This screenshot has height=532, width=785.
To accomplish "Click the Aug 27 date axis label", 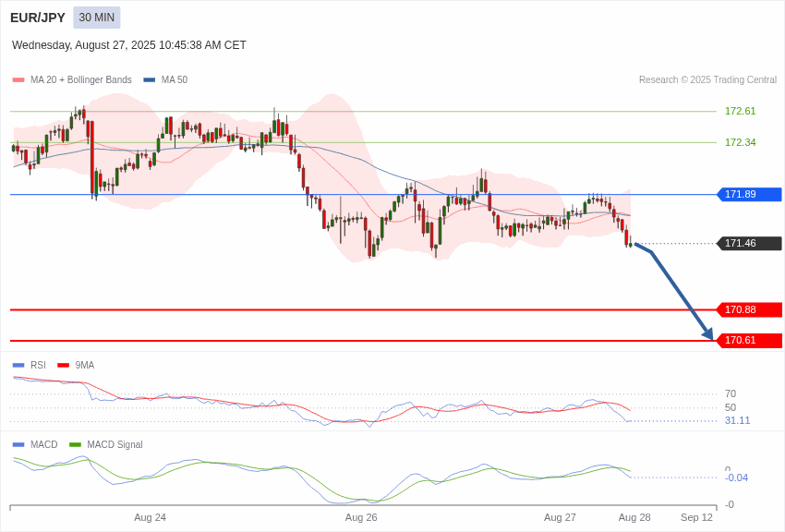I will click(560, 517).
